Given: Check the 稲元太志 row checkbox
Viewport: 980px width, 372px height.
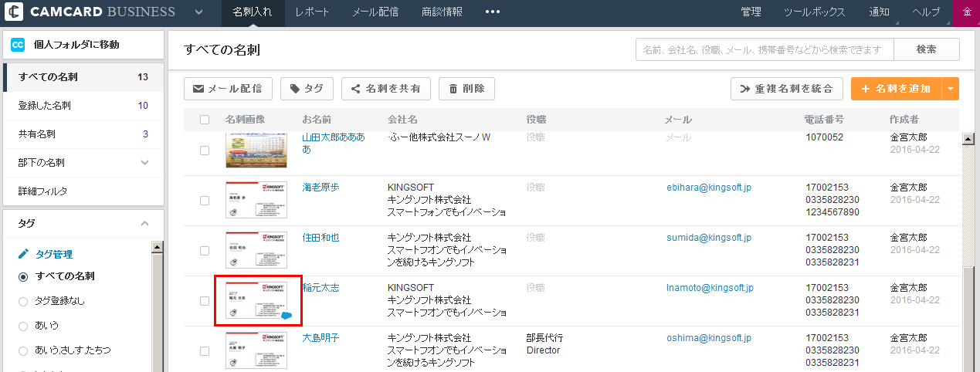Looking at the screenshot, I should click(205, 301).
